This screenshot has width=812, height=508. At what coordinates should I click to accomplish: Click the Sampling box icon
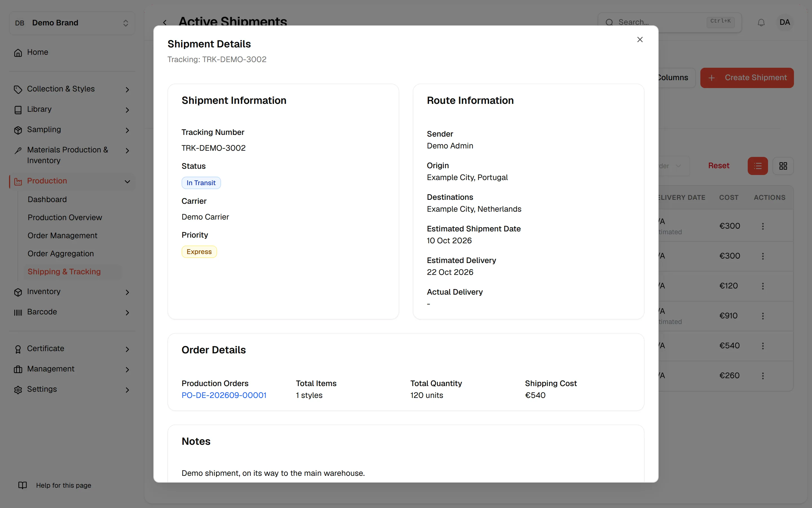(x=18, y=130)
